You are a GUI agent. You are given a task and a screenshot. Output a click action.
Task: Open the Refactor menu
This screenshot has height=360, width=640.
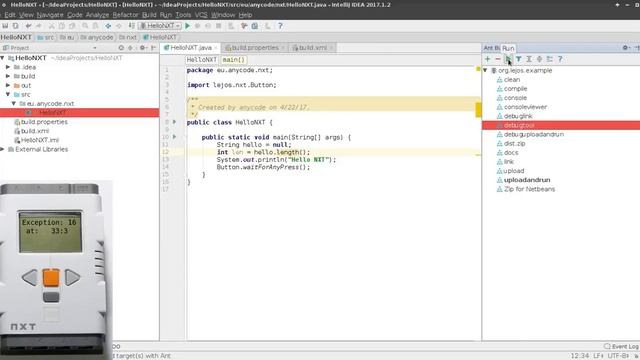[126, 15]
